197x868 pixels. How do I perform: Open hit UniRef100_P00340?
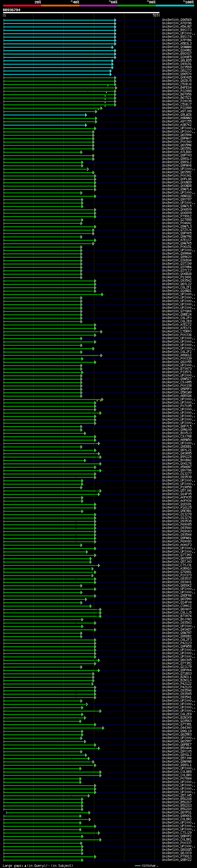pyautogui.click(x=177, y=142)
